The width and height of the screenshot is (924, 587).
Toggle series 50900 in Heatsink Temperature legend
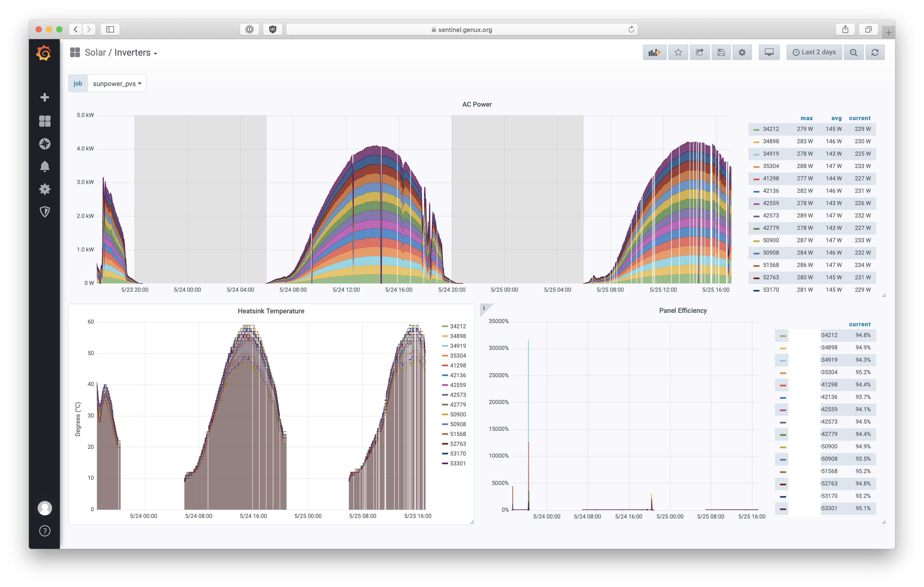tap(457, 414)
